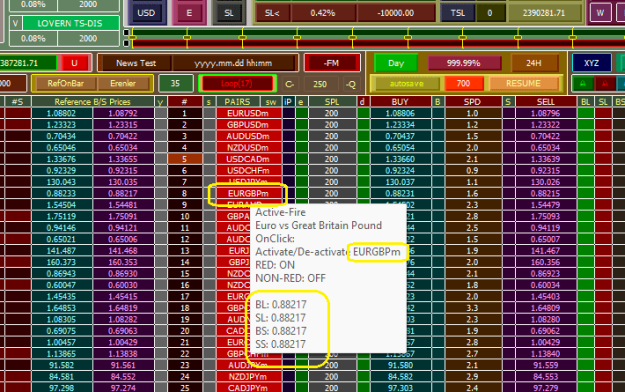
Task: Click the green 35 field
Action: click(x=175, y=83)
